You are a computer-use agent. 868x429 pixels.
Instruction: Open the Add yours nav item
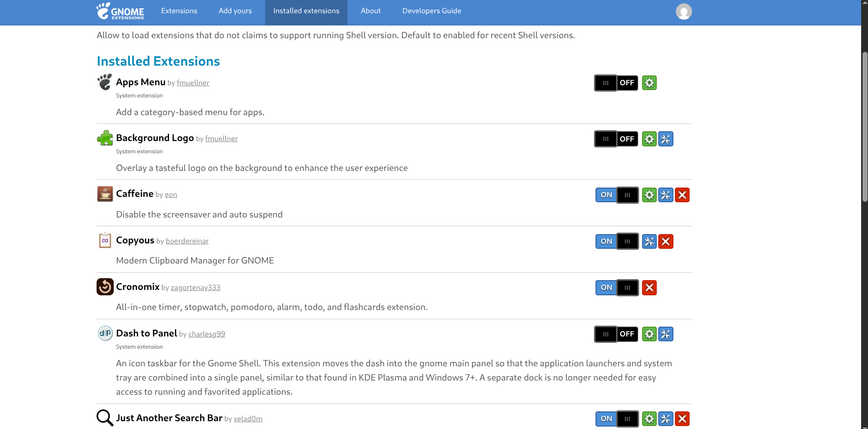coord(235,11)
